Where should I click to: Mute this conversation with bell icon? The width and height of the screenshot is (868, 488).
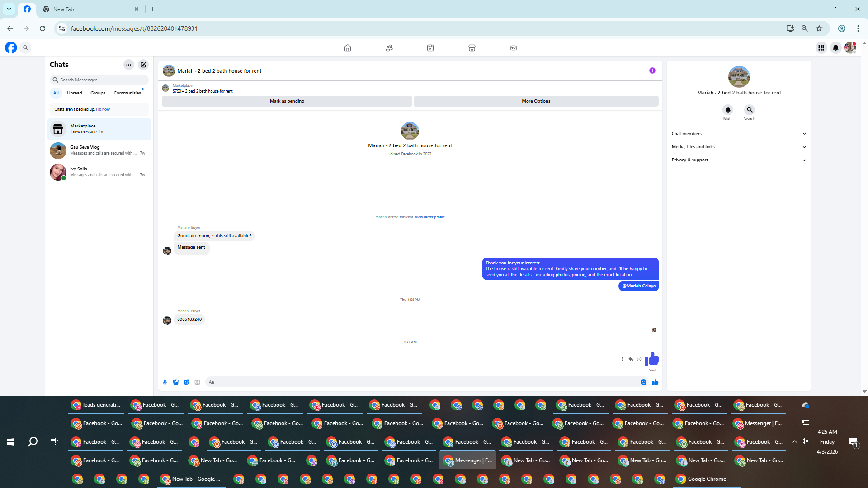coord(728,110)
